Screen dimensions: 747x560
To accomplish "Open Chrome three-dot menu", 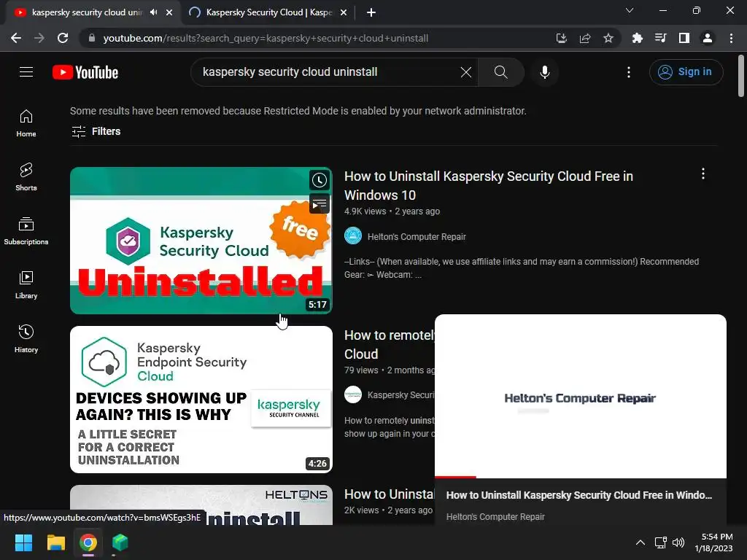I will (x=731, y=38).
